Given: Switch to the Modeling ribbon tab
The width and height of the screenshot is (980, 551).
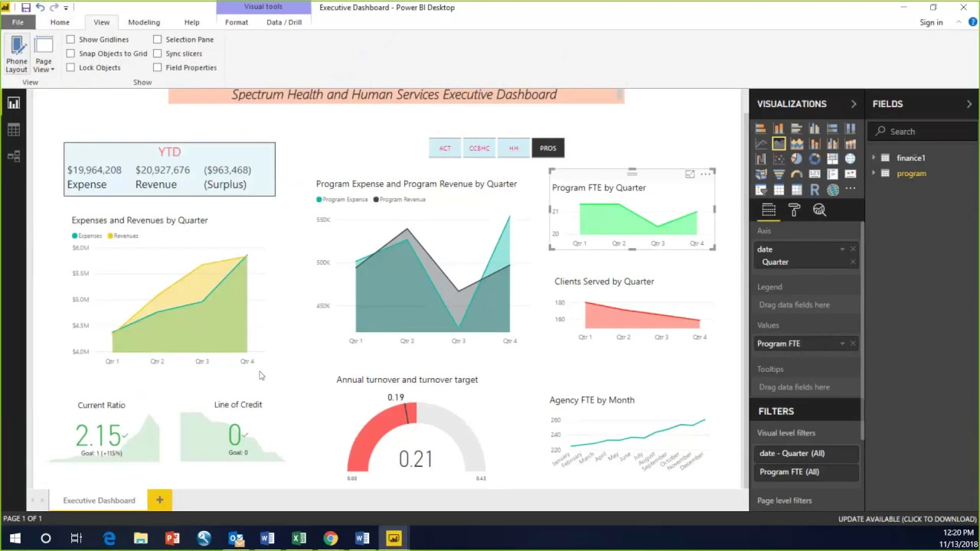Looking at the screenshot, I should 144,22.
